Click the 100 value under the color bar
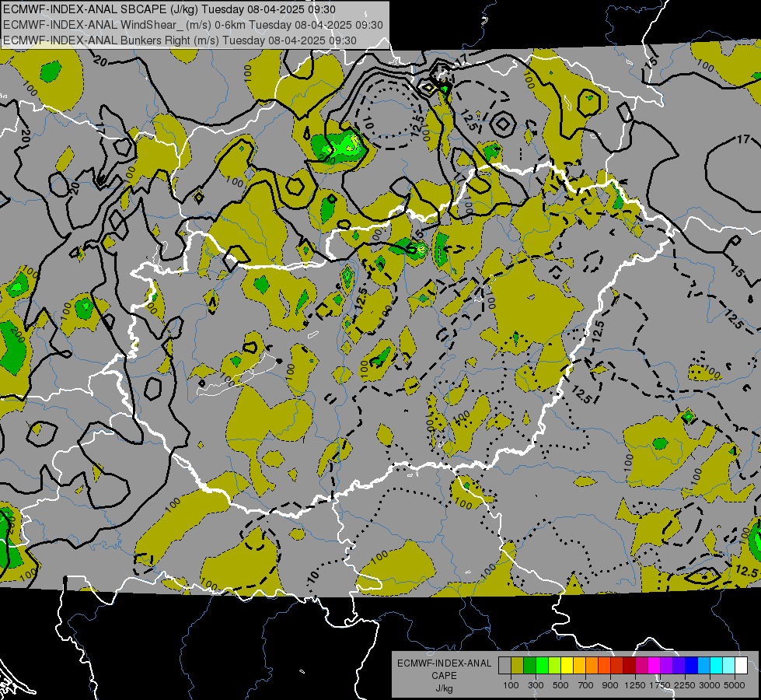This screenshot has height=700, width=761. (511, 685)
